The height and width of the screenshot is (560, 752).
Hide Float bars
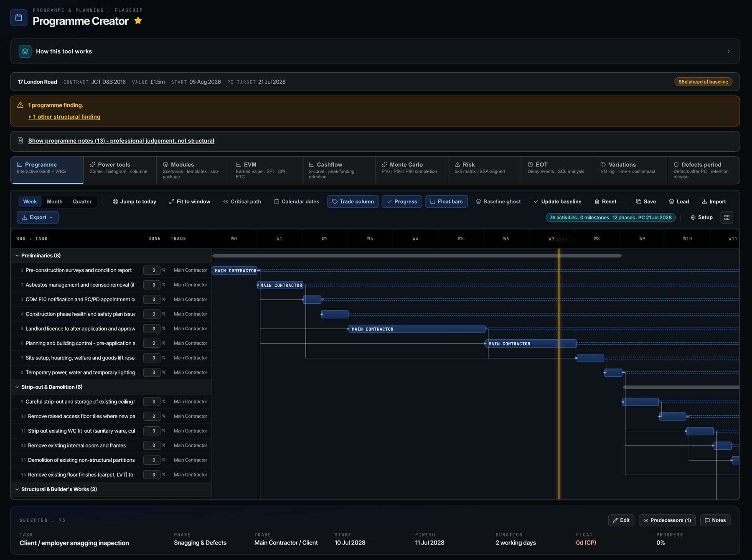coord(446,201)
